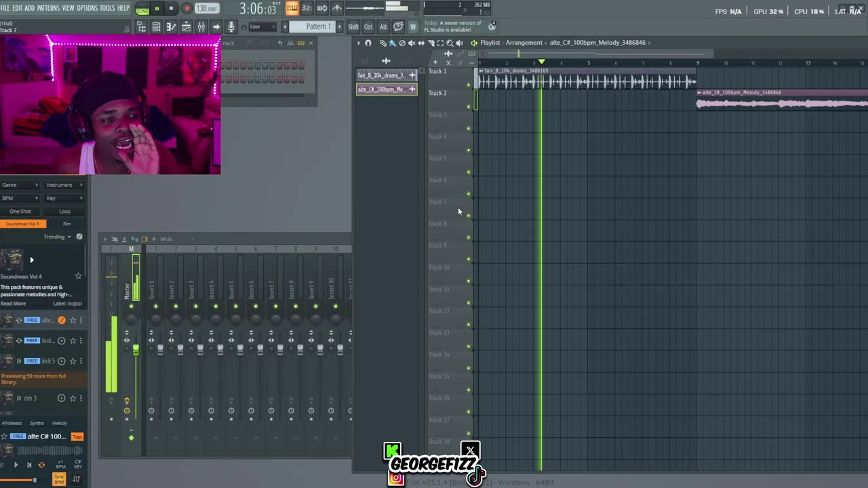Select the Draw pencil tool in Playlist

[383, 43]
